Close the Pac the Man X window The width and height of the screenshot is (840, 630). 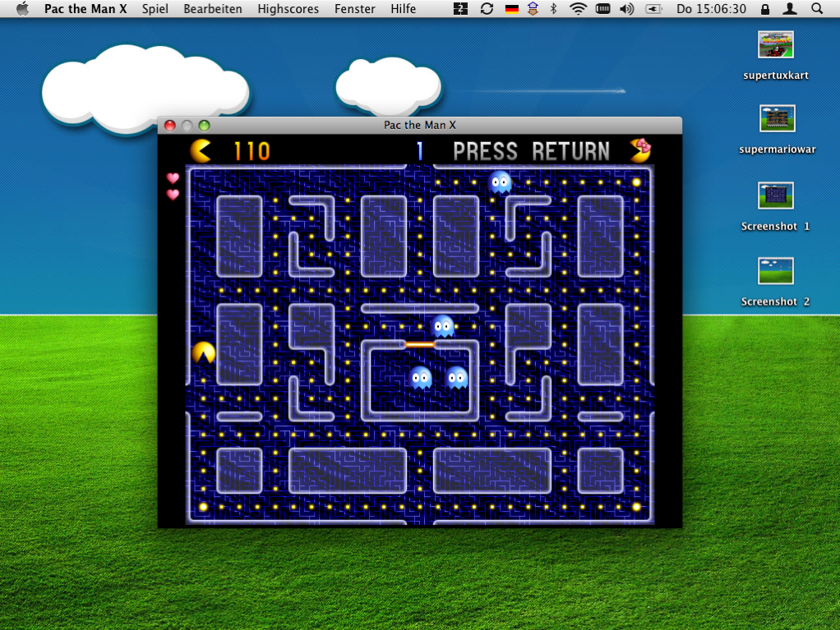[x=170, y=125]
